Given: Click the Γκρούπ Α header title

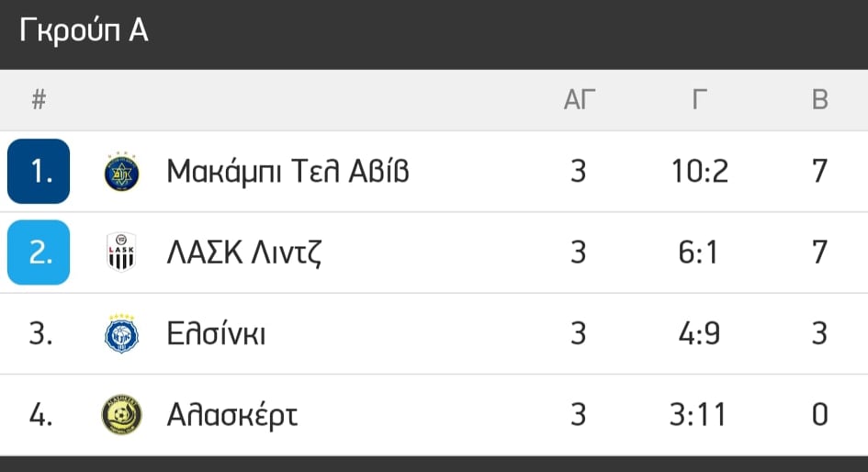Looking at the screenshot, I should point(84,29).
